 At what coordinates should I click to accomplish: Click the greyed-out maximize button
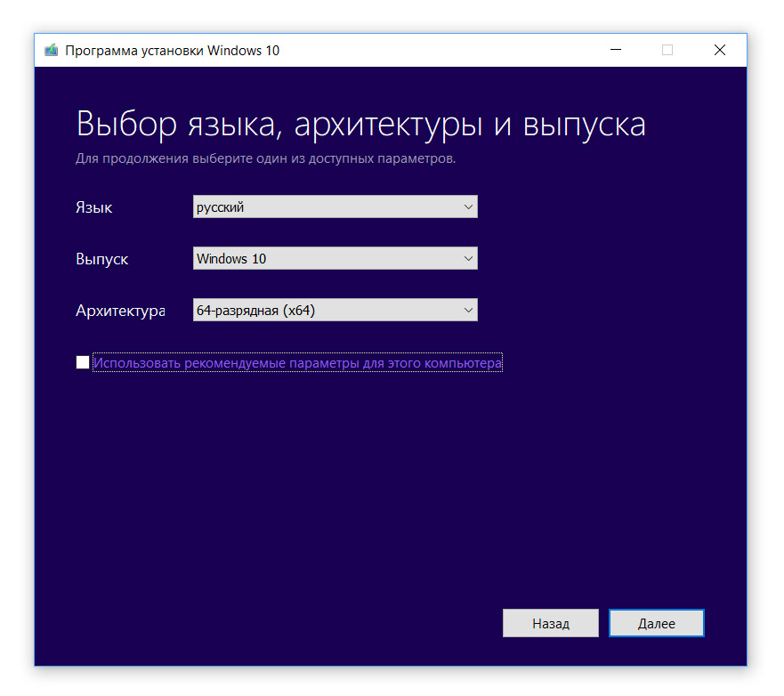coord(667,51)
